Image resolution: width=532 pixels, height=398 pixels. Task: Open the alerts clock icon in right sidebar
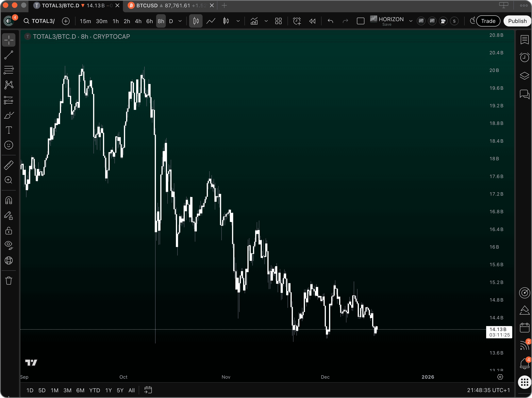[x=524, y=57]
